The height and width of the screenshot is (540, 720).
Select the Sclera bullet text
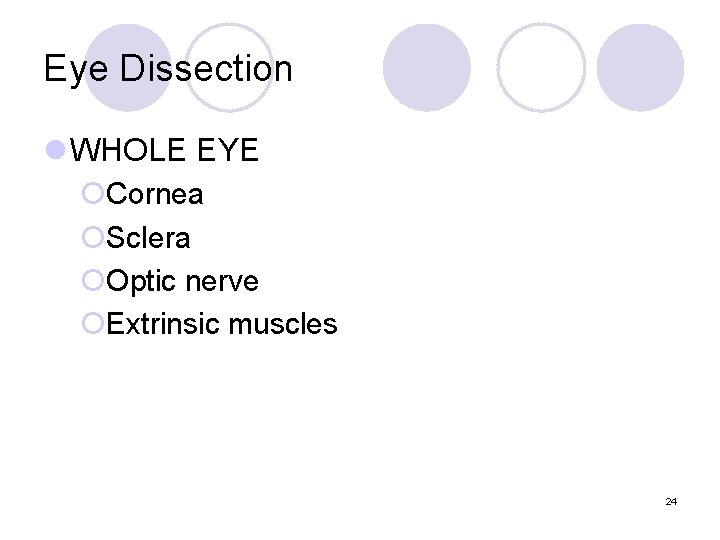click(x=148, y=238)
